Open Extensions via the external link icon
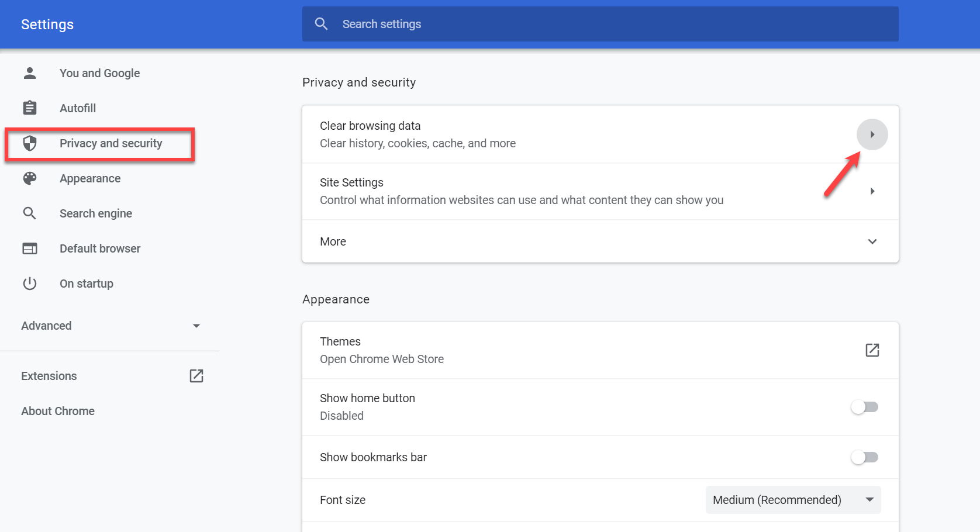 pos(196,376)
